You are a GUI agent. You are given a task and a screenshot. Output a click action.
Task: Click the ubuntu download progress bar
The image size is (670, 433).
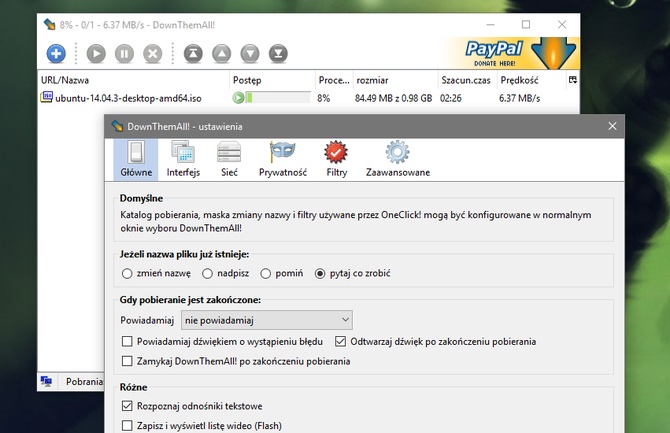pyautogui.click(x=278, y=98)
